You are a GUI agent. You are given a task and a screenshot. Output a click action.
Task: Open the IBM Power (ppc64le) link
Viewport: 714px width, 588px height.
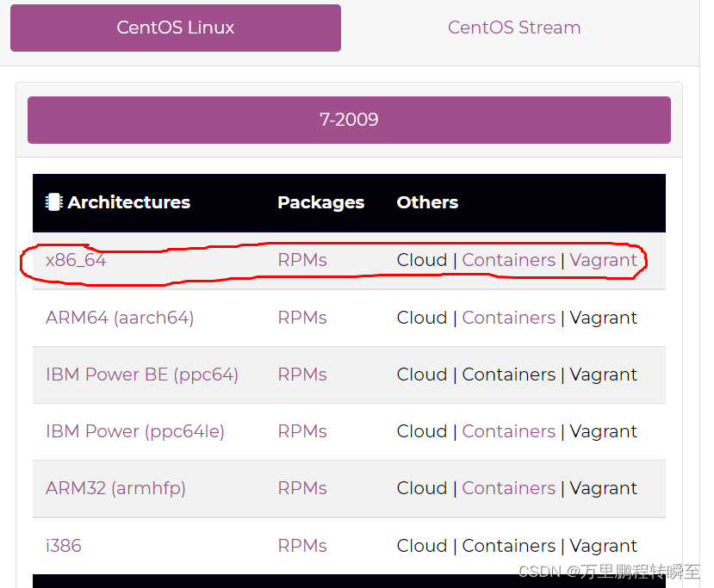pos(135,431)
